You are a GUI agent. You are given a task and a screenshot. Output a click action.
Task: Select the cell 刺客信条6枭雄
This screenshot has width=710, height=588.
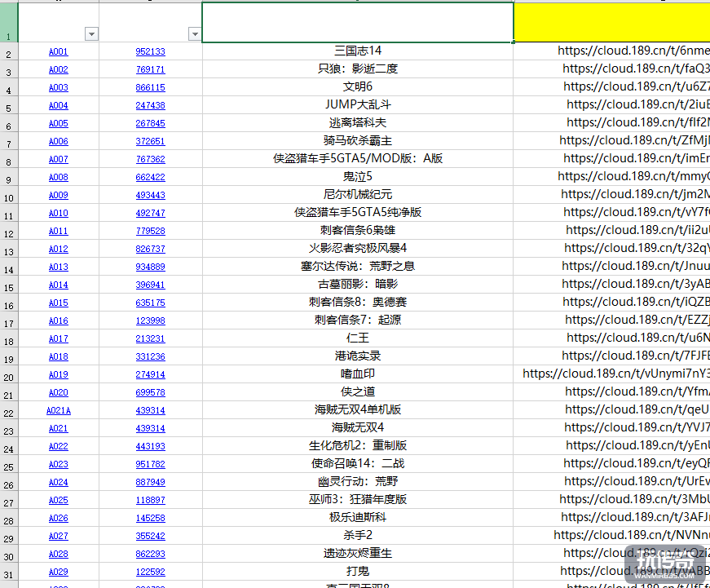pyautogui.click(x=358, y=230)
